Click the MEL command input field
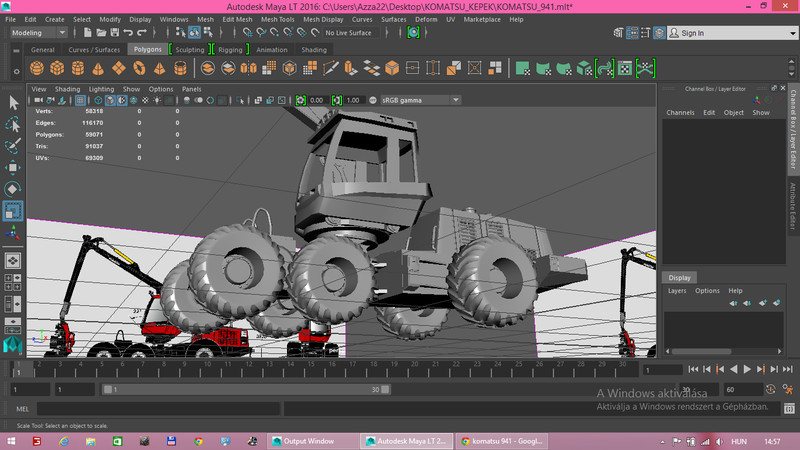800x450 pixels. 158,409
